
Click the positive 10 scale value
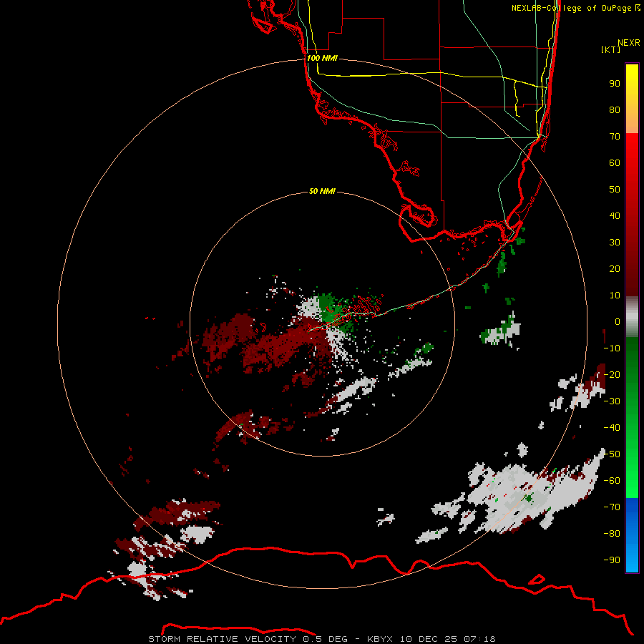pos(615,296)
